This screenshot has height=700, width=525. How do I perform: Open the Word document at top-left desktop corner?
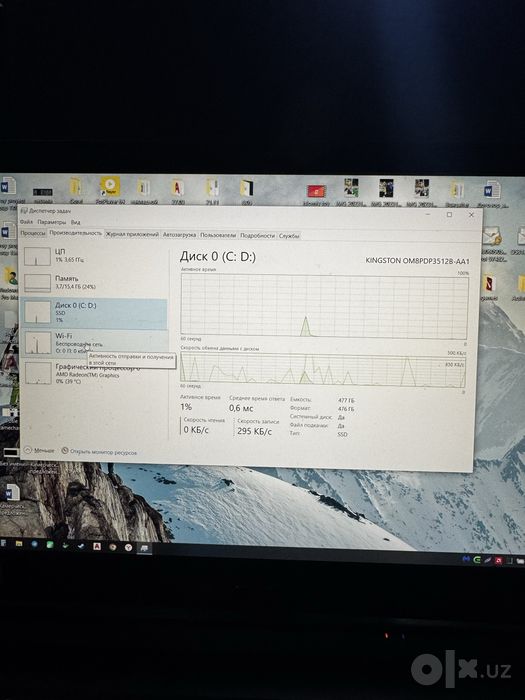[8, 186]
